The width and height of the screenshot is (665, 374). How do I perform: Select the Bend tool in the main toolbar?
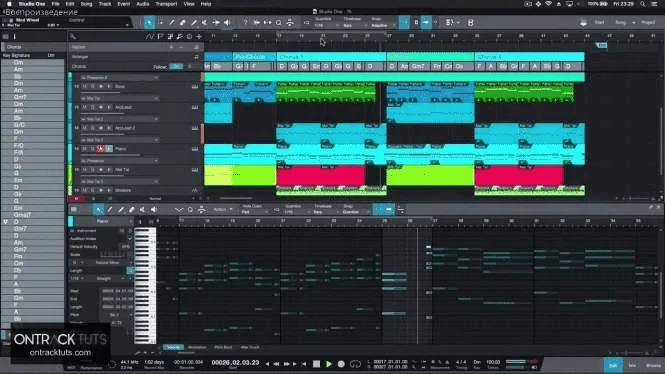click(x=216, y=22)
